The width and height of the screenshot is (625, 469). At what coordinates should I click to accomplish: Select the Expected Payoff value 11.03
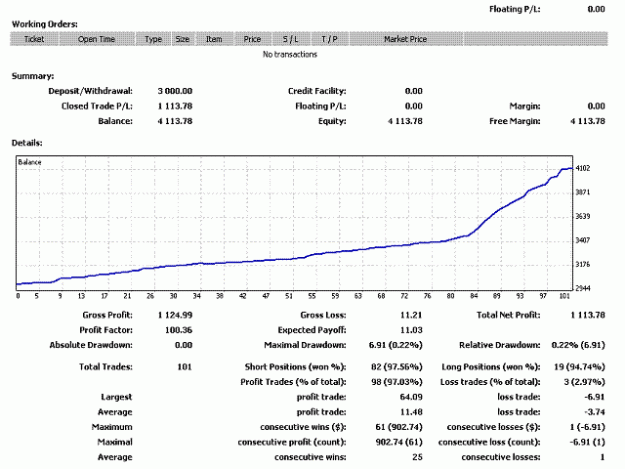(x=411, y=330)
